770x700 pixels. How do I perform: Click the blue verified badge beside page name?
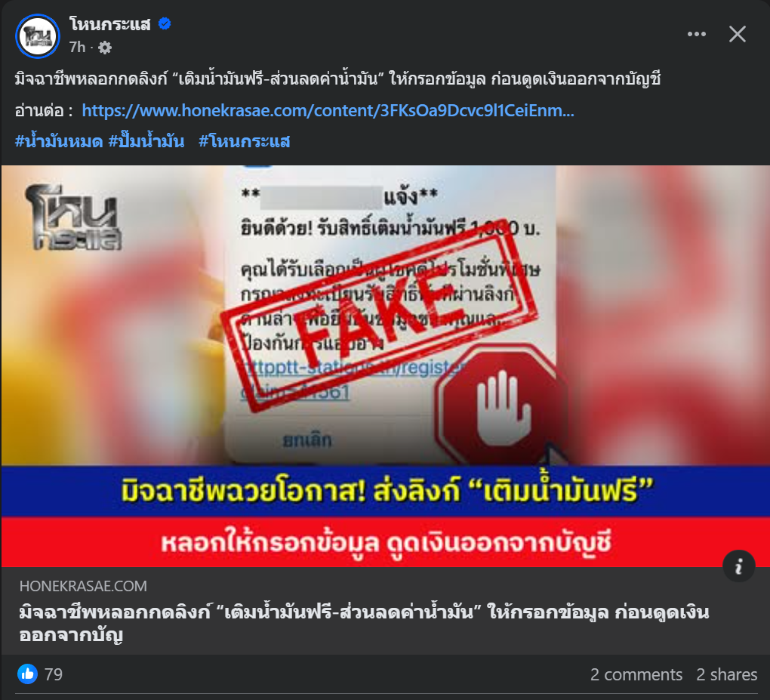pos(165,23)
